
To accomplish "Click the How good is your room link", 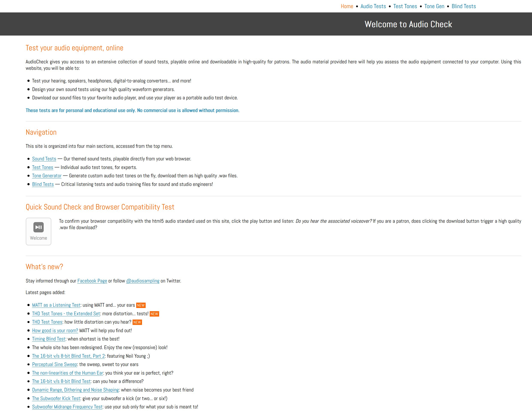I will pos(55,330).
